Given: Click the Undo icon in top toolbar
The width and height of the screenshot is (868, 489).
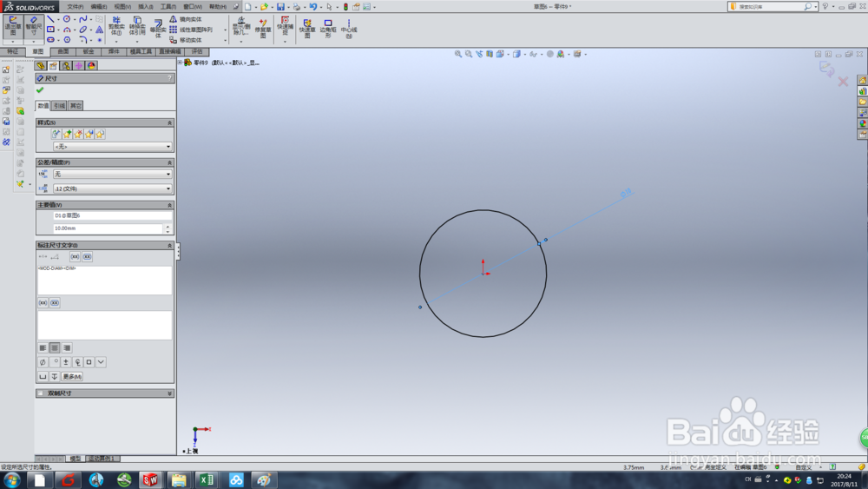Looking at the screenshot, I should pyautogui.click(x=312, y=7).
